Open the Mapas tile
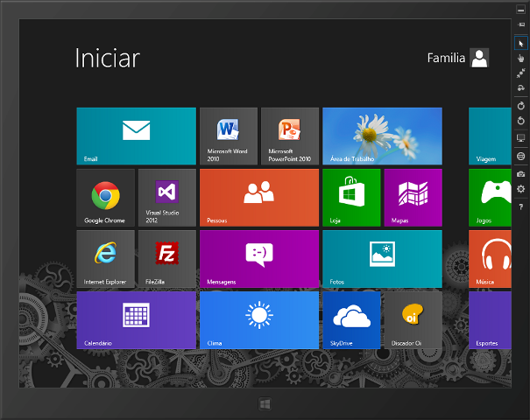The height and width of the screenshot is (420, 530). pos(413,198)
